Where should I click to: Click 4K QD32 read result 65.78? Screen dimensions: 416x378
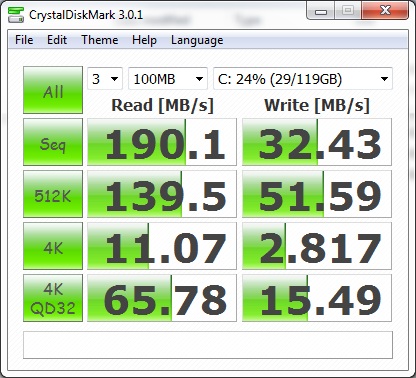click(x=162, y=298)
